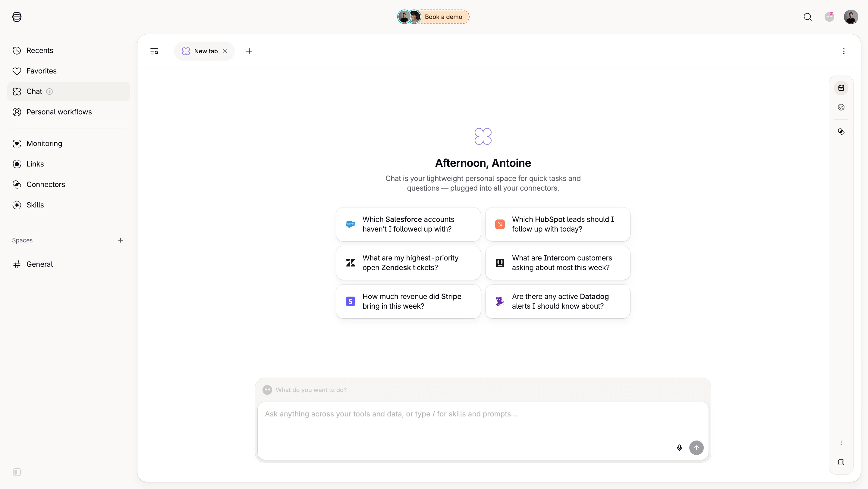Add a new tab with the plus button
Viewport: 868px width, 489px height.
tap(249, 51)
